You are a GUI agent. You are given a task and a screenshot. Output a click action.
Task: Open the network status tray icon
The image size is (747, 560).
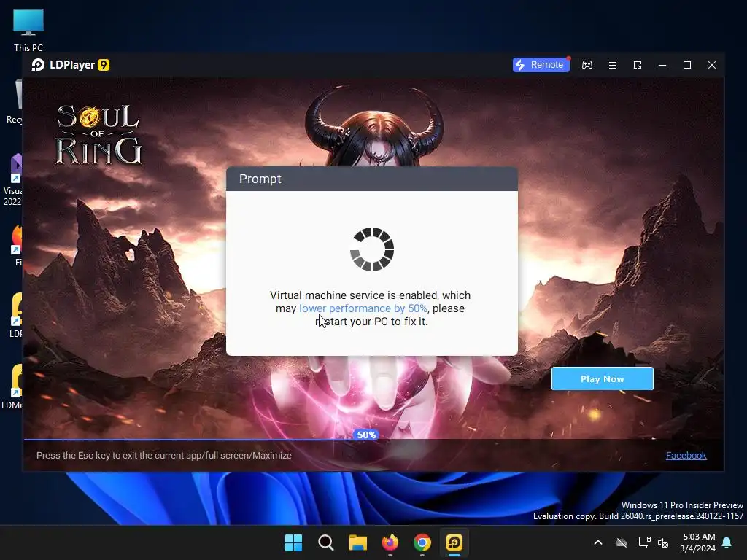point(645,542)
